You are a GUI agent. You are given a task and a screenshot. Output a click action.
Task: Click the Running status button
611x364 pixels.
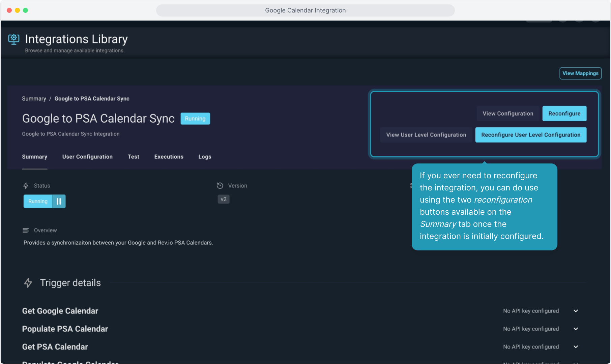[x=38, y=202]
